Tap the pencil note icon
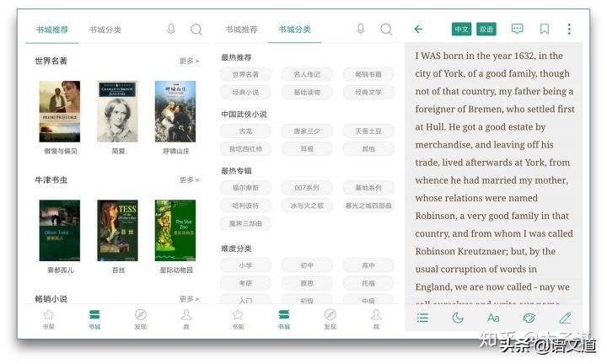This screenshot has height=364, width=607. pyautogui.click(x=565, y=318)
